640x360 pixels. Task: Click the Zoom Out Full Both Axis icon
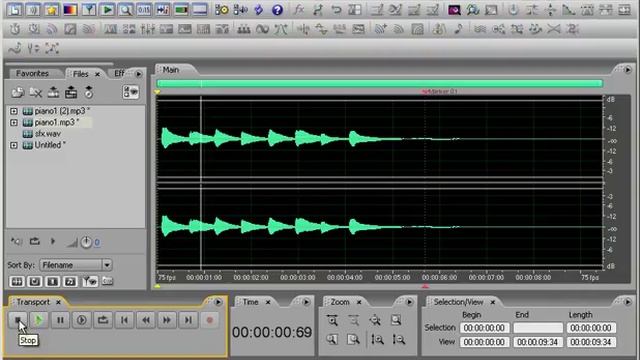375,320
